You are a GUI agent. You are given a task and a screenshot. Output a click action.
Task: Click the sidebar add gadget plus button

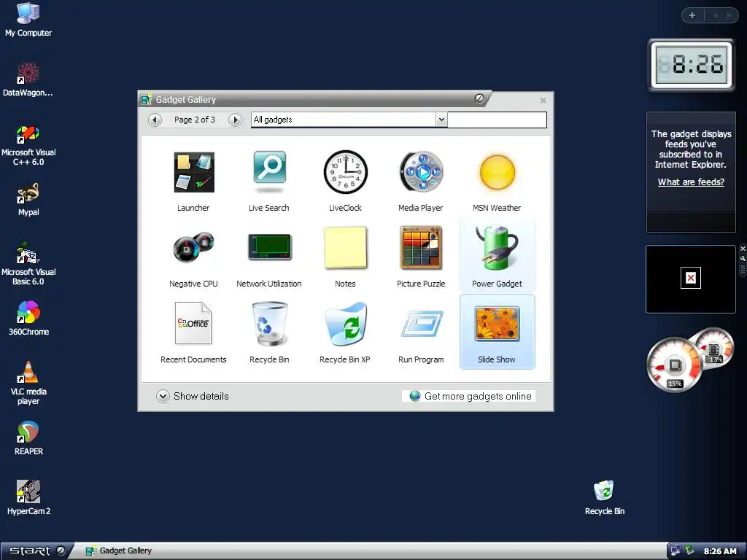point(692,15)
